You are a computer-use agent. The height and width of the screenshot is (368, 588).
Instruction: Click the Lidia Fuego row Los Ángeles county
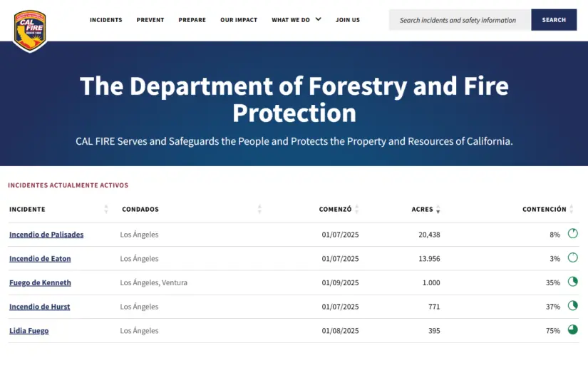[139, 330]
